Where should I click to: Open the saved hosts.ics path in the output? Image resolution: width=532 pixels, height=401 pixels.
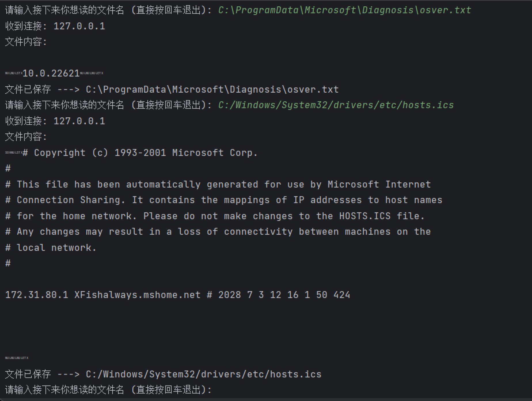(x=204, y=374)
